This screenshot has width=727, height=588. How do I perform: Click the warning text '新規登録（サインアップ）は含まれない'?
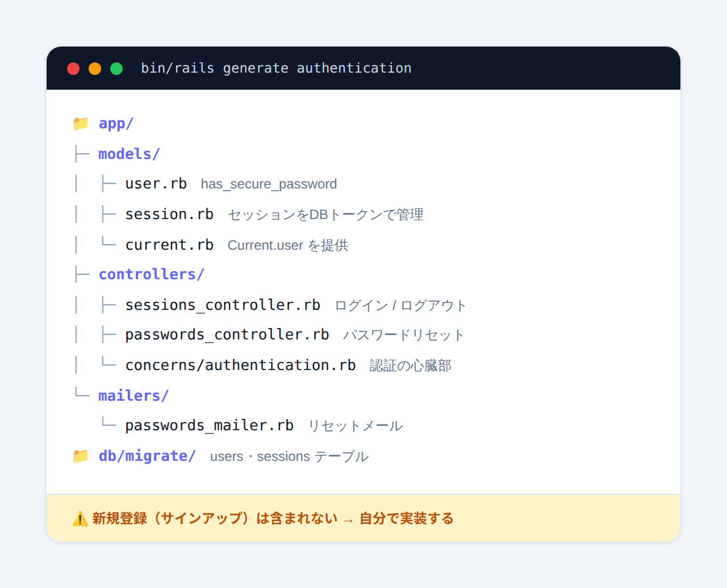[x=215, y=518]
